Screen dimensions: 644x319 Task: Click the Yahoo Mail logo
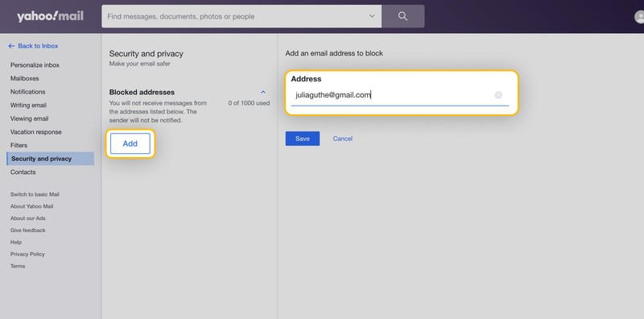point(50,16)
